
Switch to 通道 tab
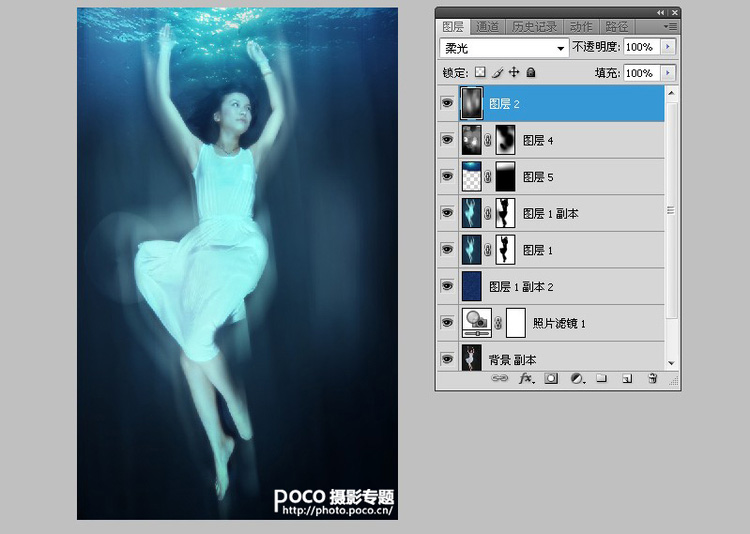pos(487,27)
